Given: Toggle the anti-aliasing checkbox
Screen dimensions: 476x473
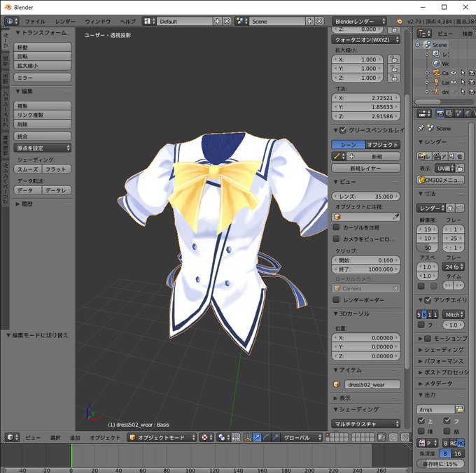Looking at the screenshot, I should (x=428, y=300).
